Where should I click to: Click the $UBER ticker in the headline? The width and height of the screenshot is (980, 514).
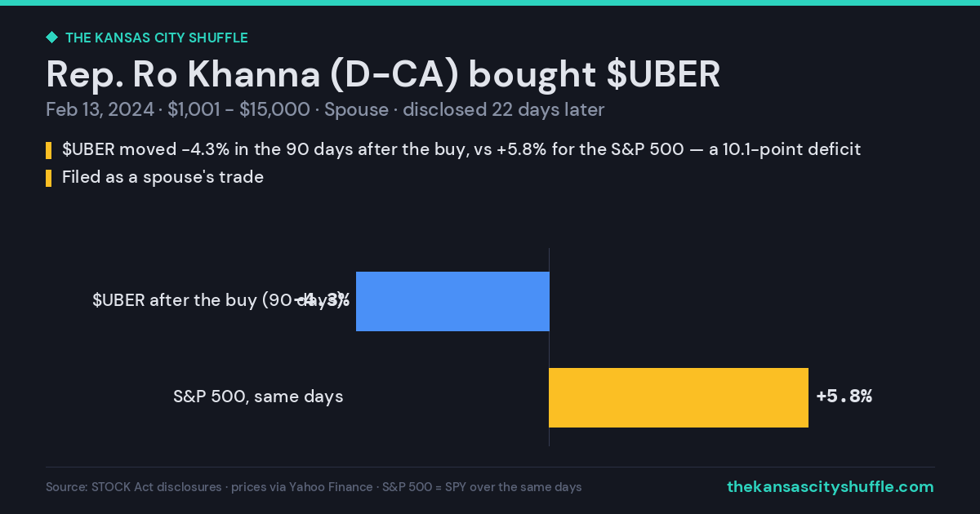pyautogui.click(x=663, y=74)
